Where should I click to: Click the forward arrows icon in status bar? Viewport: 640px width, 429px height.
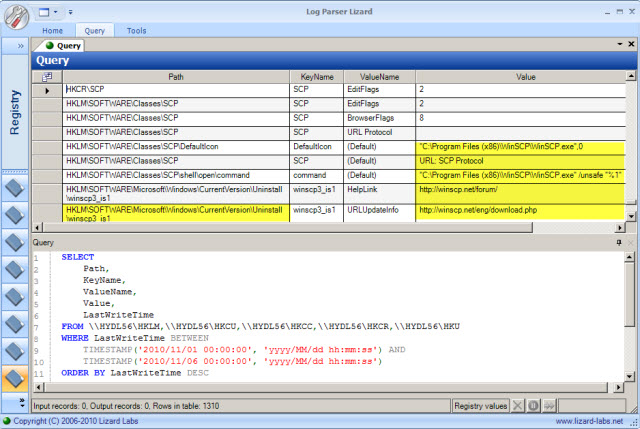549,406
